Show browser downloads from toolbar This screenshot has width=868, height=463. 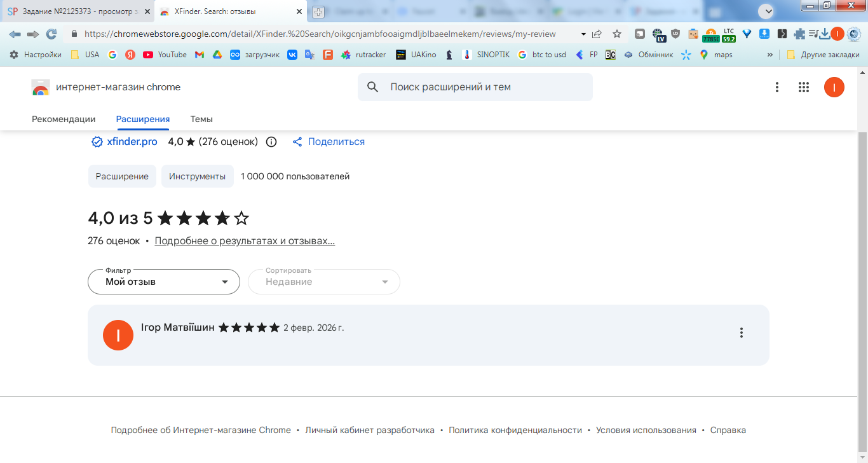tap(825, 34)
